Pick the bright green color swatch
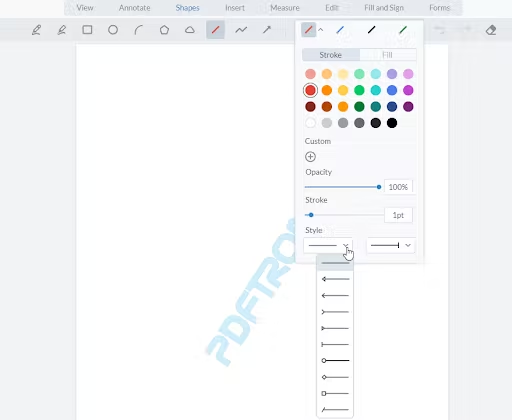 coord(359,90)
